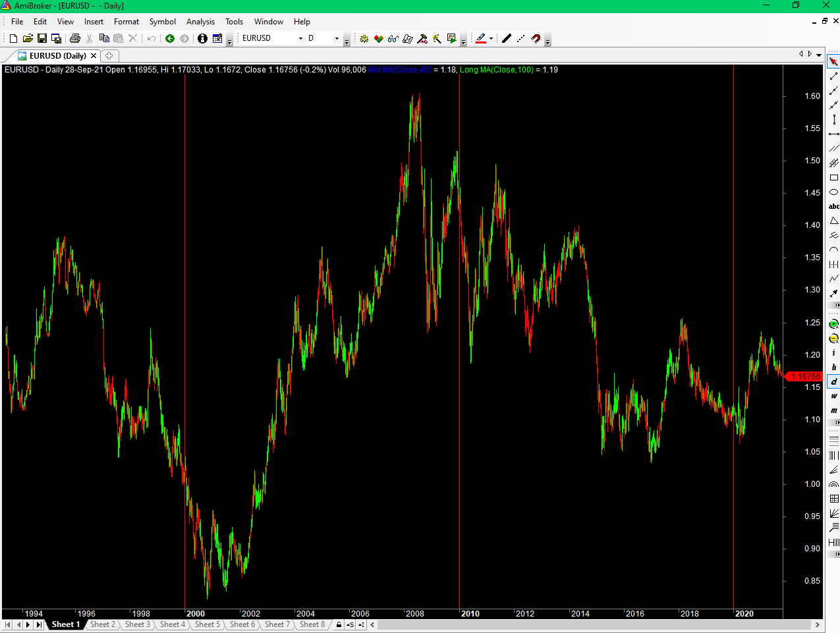840x633 pixels.
Task: Switch chart to weekly interval with w icon
Action: [x=833, y=396]
